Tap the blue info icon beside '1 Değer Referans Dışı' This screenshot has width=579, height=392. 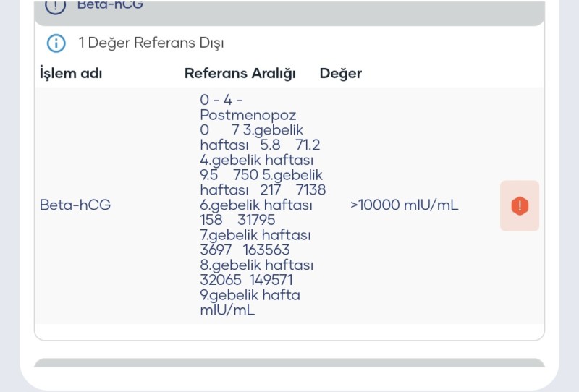pos(56,43)
